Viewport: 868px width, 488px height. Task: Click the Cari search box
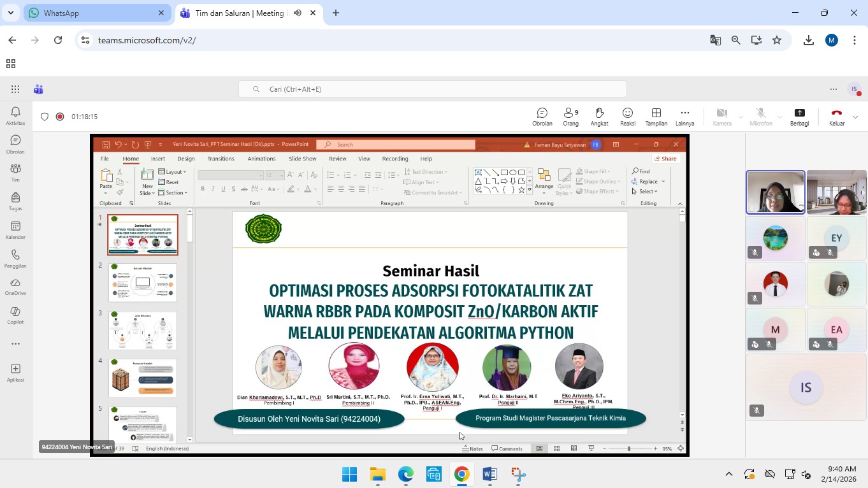[432, 89]
